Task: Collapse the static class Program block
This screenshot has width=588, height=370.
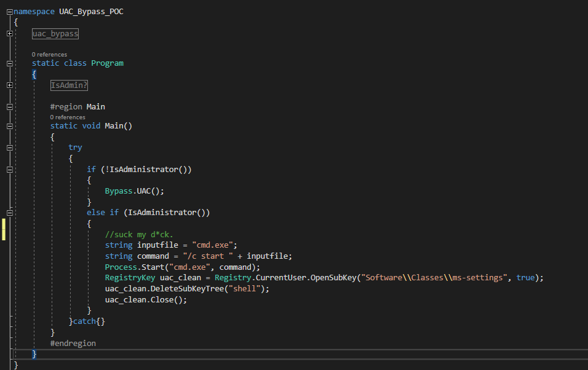Action: tap(10, 63)
